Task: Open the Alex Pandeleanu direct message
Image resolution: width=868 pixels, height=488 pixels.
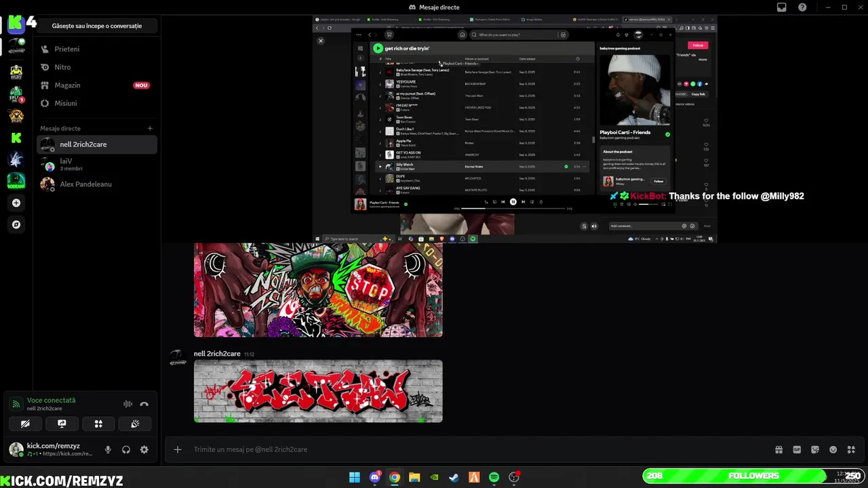Action: point(97,184)
